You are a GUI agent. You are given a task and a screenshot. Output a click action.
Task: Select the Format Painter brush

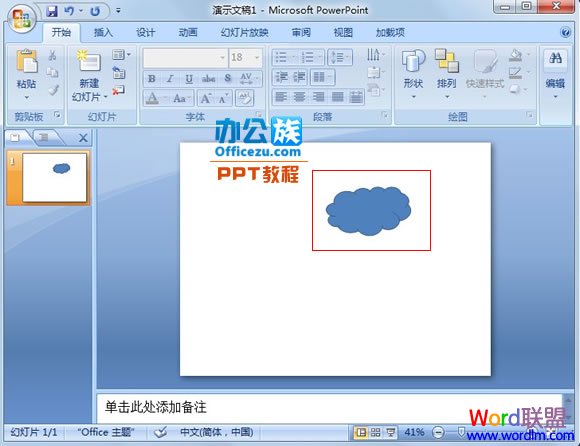click(53, 90)
